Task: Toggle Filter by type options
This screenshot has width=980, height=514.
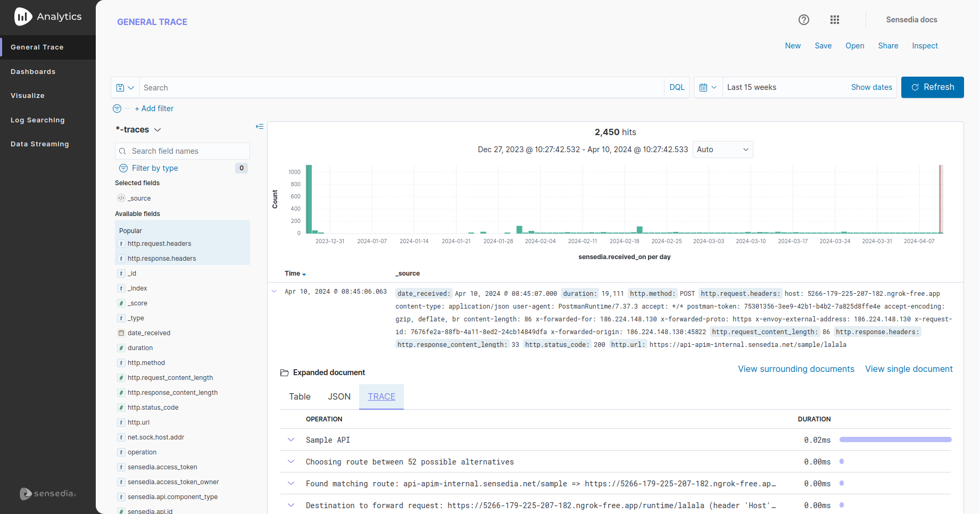Action: pos(155,168)
